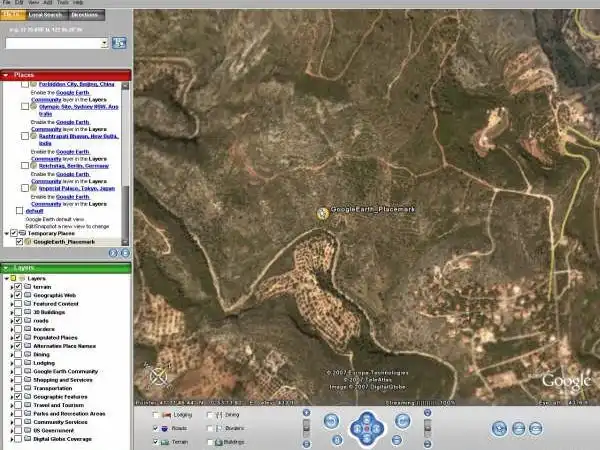
Task: Open the Forbidden City, Beijing, China link
Action: point(77,84)
